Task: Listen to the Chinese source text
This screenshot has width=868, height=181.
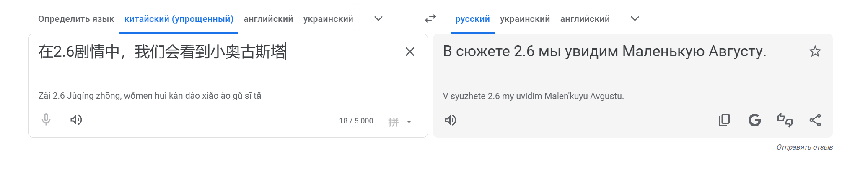Action: point(76,120)
